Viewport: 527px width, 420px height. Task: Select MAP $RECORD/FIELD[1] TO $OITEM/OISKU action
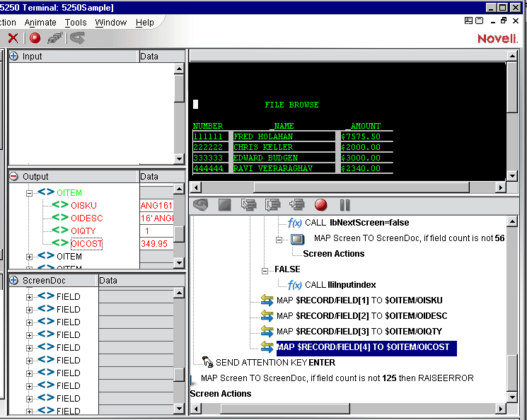pyautogui.click(x=357, y=301)
